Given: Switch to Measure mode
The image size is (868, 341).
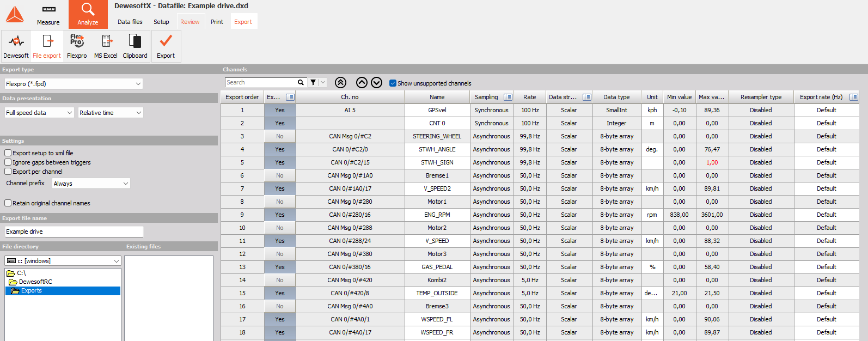Looking at the screenshot, I should pyautogui.click(x=48, y=15).
